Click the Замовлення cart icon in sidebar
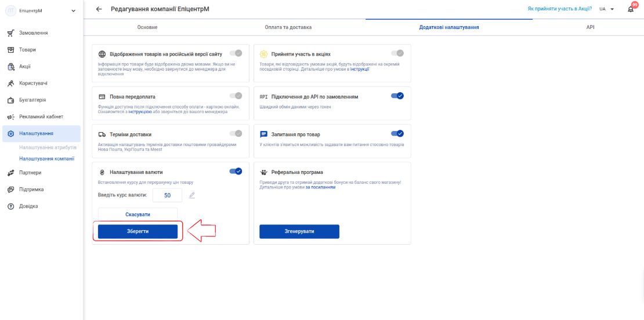This screenshot has width=644, height=320. [11, 33]
